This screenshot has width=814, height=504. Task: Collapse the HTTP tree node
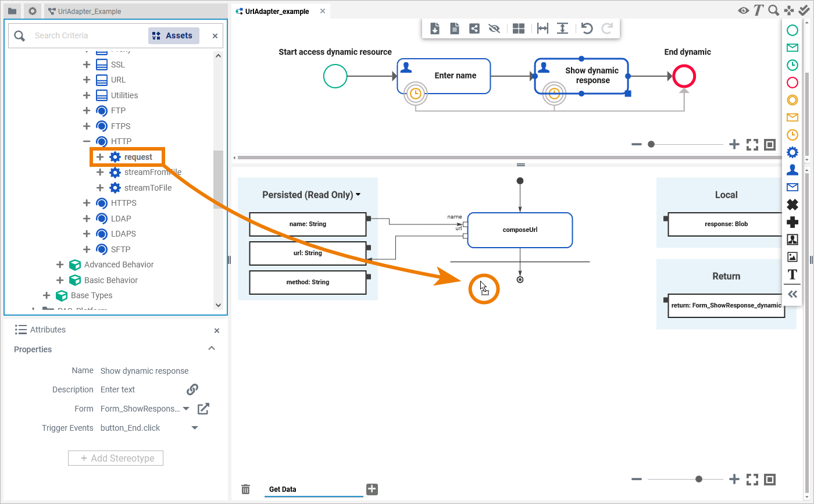[x=87, y=141]
